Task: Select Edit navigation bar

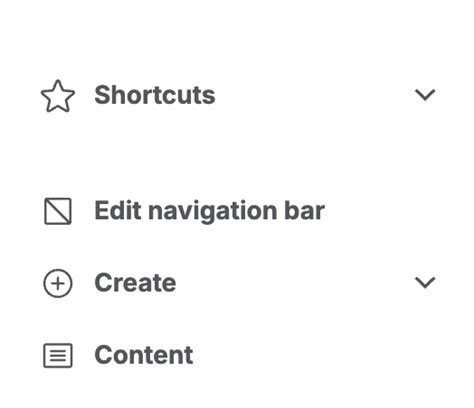Action: coord(237,211)
